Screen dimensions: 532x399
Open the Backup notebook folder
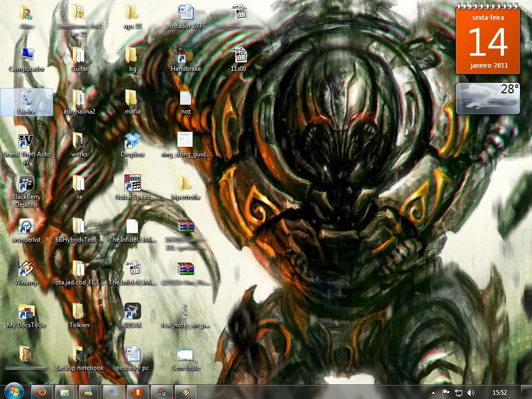[x=80, y=358]
